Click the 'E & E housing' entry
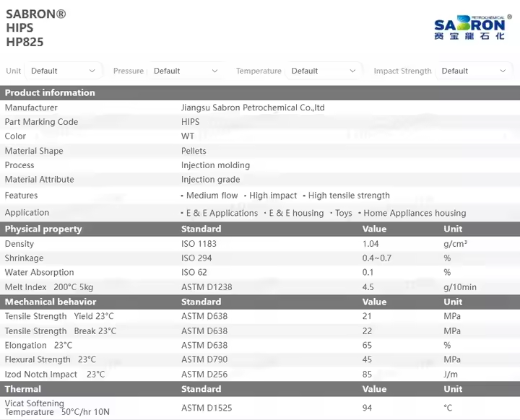The height and width of the screenshot is (420, 520). point(296,213)
